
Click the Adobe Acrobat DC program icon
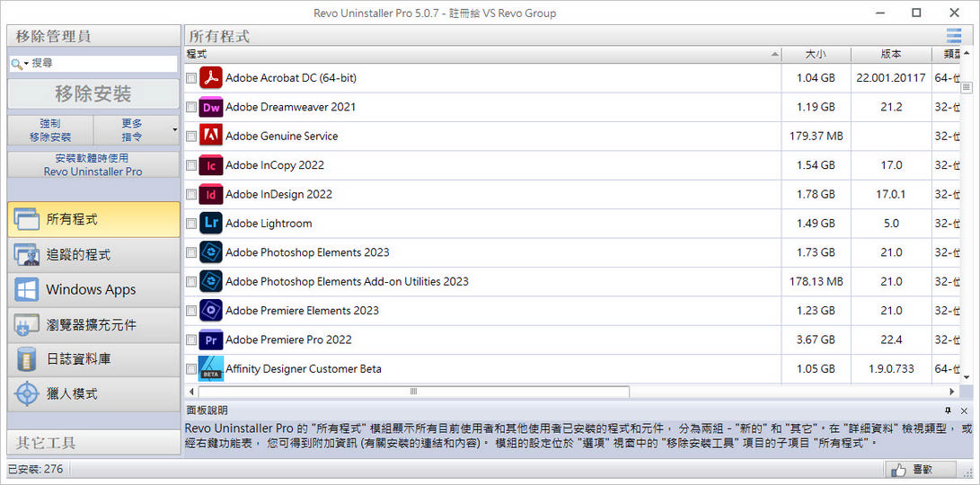[x=210, y=78]
